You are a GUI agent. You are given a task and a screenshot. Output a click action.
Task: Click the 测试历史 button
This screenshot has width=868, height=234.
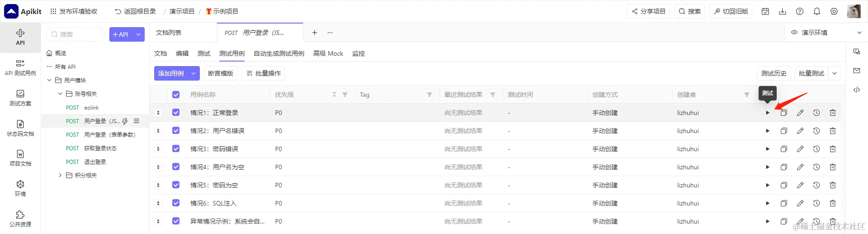[x=774, y=73]
